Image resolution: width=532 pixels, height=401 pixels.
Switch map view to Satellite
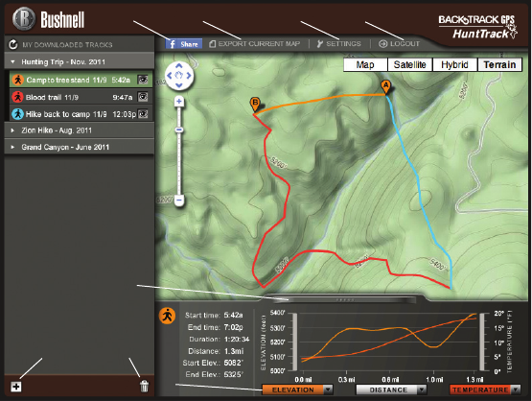point(410,64)
